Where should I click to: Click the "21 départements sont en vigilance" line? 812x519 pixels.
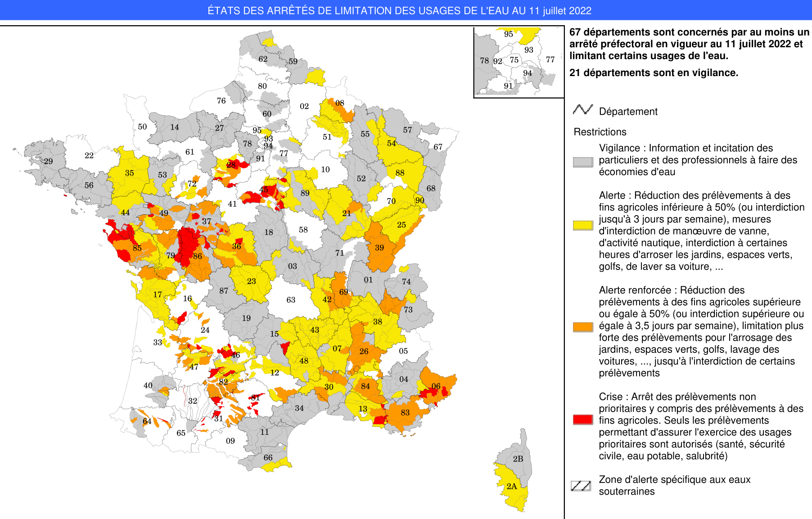point(654,72)
